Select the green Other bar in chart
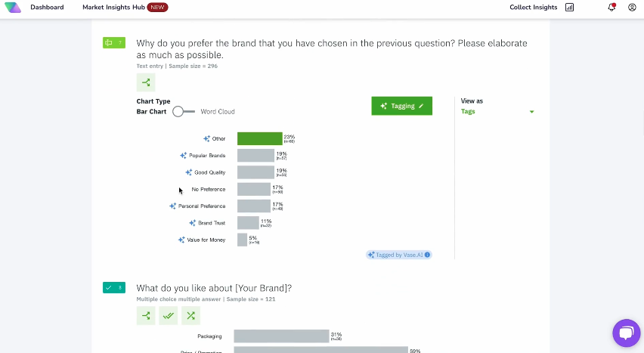 coord(259,139)
